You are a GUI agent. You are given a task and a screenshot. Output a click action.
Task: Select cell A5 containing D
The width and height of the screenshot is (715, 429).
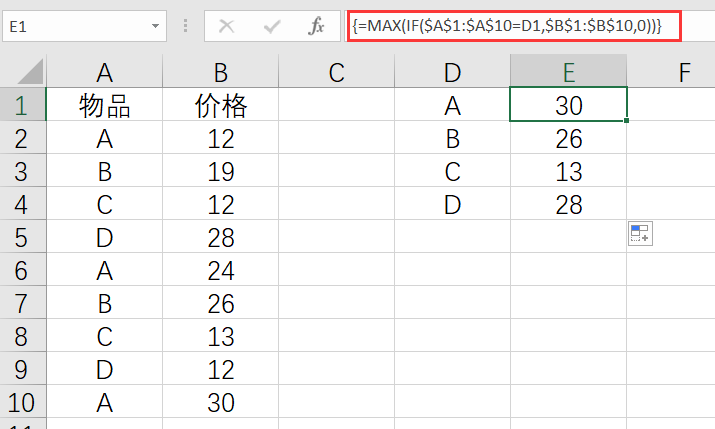point(104,236)
